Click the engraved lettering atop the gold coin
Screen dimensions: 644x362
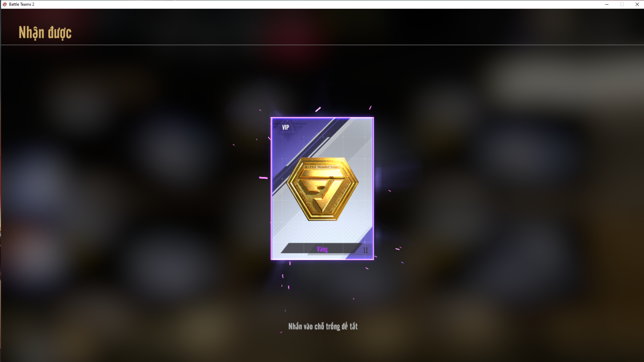[x=322, y=167]
